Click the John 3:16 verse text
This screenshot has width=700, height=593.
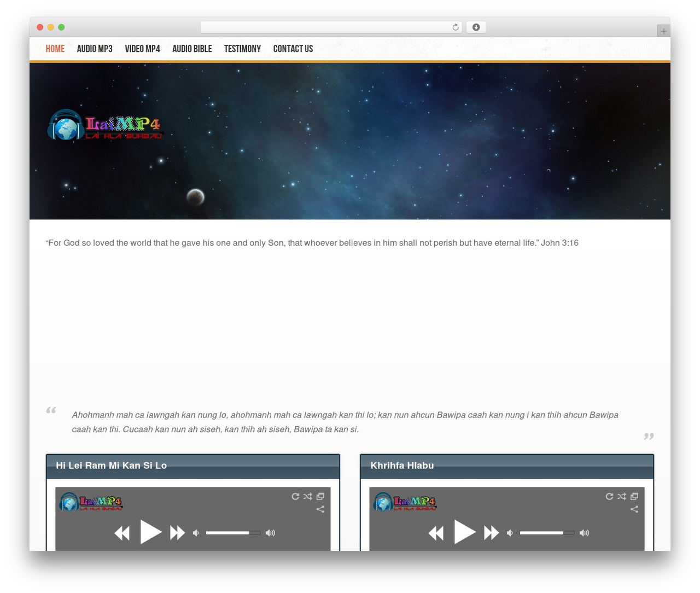312,243
